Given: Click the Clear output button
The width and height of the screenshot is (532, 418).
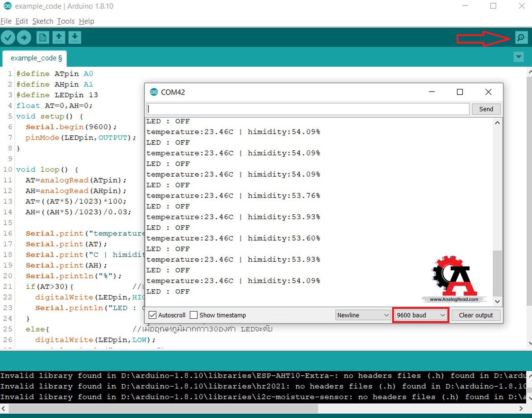Looking at the screenshot, I should click(476, 315).
